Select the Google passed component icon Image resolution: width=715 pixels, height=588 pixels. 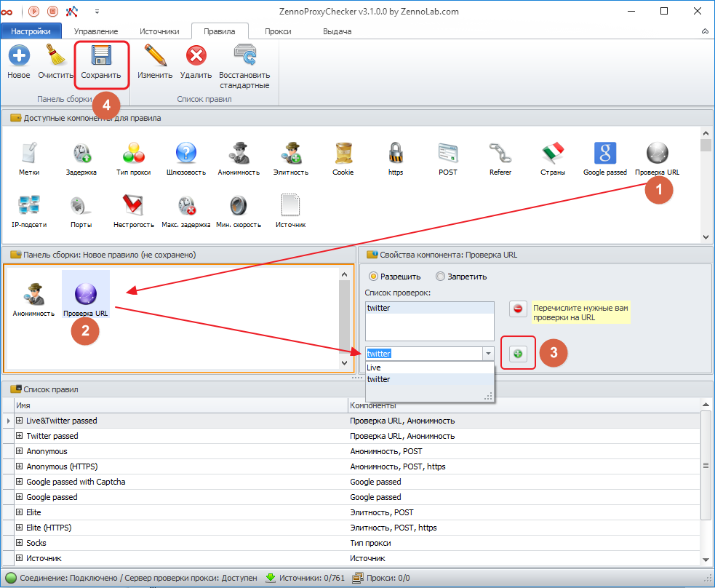click(604, 154)
